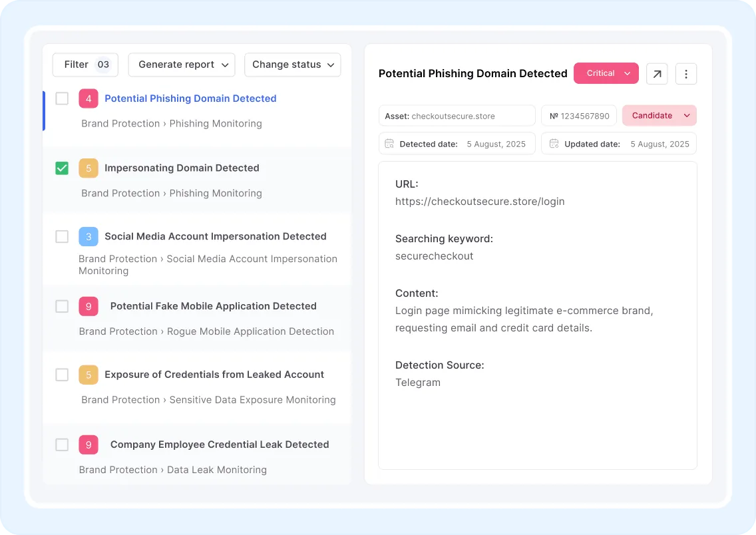Open the Change status dropdown
The image size is (756, 535).
[x=292, y=65]
